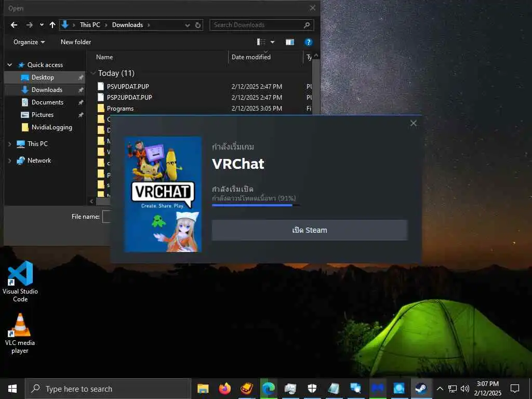Change the view layout icon

[x=261, y=42]
